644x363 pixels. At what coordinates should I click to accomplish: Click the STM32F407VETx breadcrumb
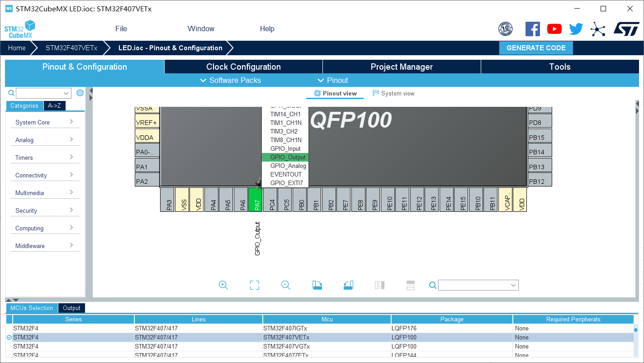coord(71,48)
